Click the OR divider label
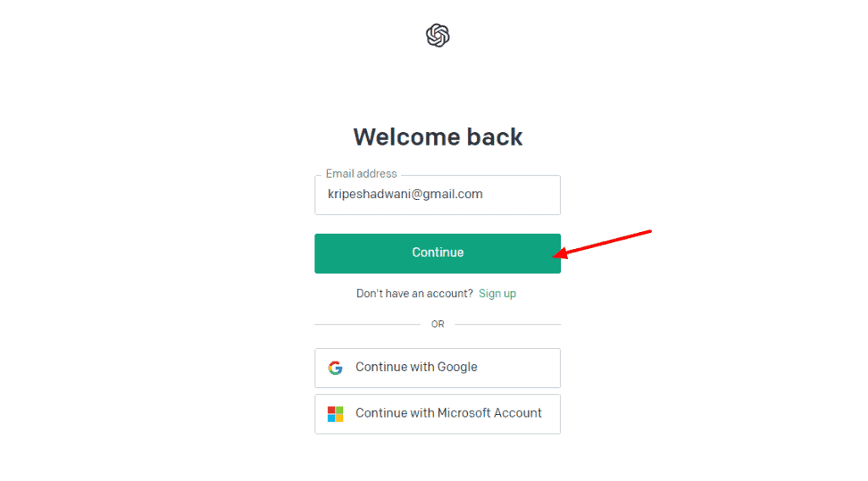This screenshot has height=481, width=868. click(437, 324)
